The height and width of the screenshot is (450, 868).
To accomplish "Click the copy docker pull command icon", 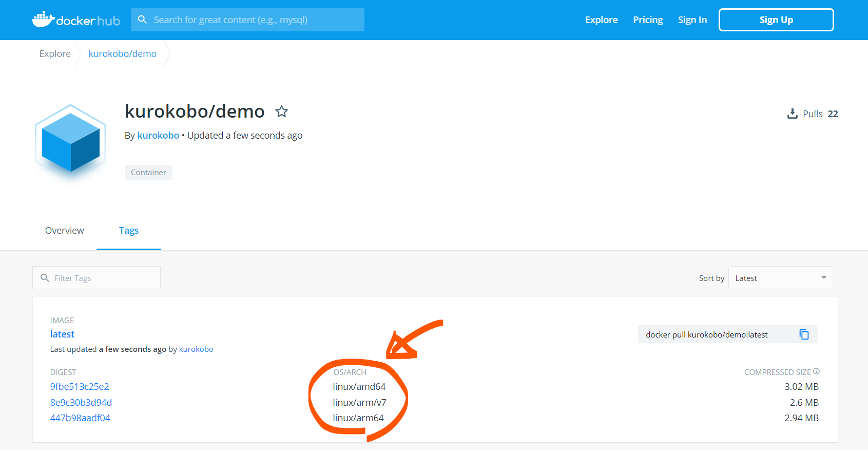I will pyautogui.click(x=804, y=334).
